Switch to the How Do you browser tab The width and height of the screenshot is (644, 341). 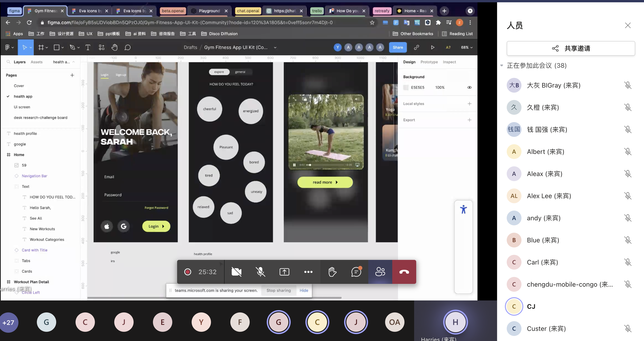point(347,11)
